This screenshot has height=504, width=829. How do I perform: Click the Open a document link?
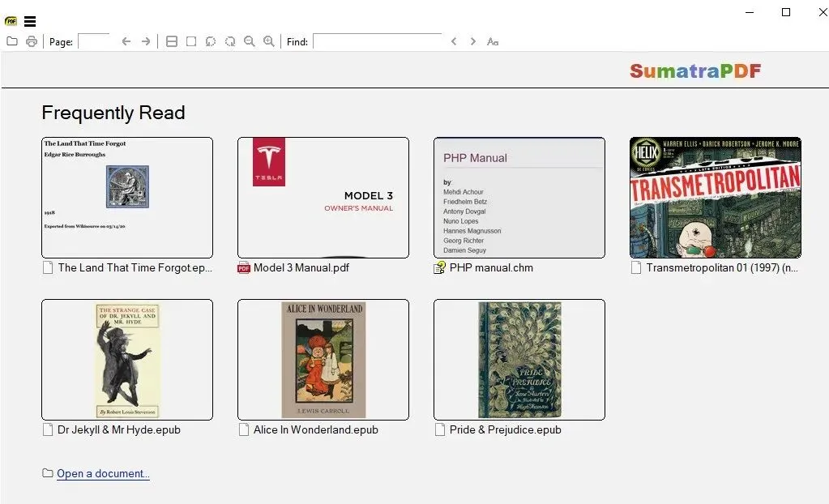pos(103,473)
